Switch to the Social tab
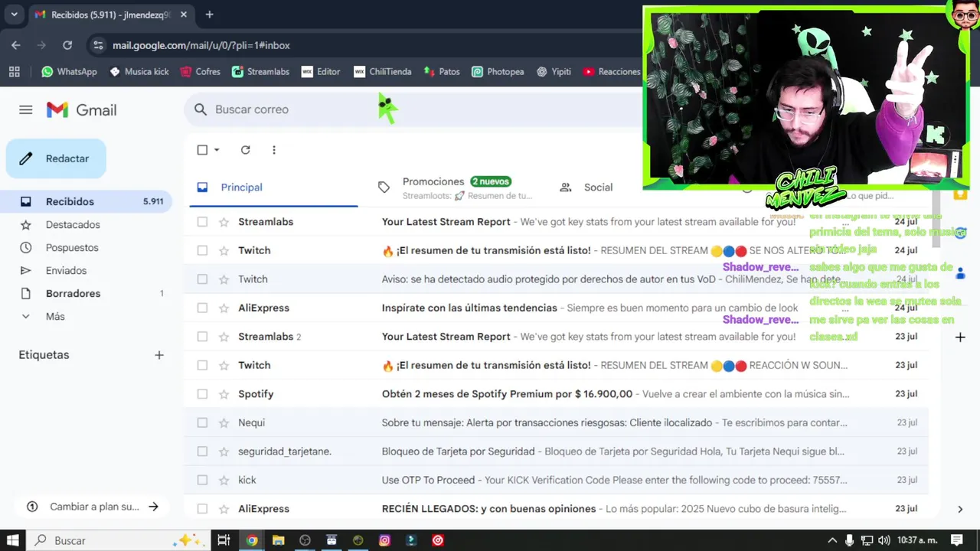The height and width of the screenshot is (551, 980). coord(598,187)
